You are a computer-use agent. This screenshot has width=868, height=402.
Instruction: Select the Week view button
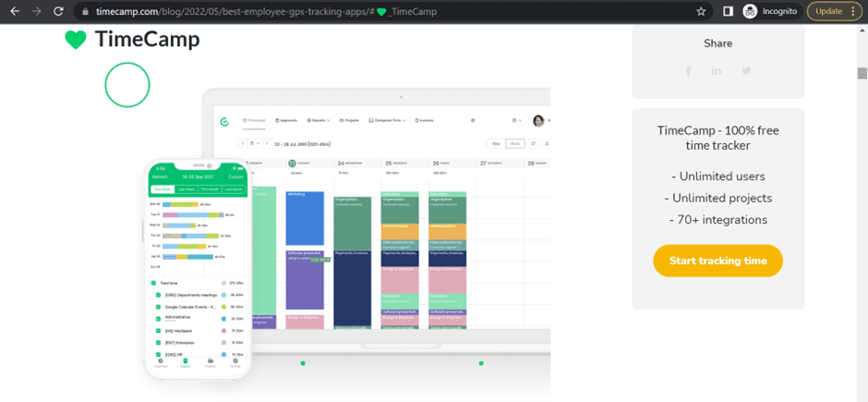tap(515, 143)
